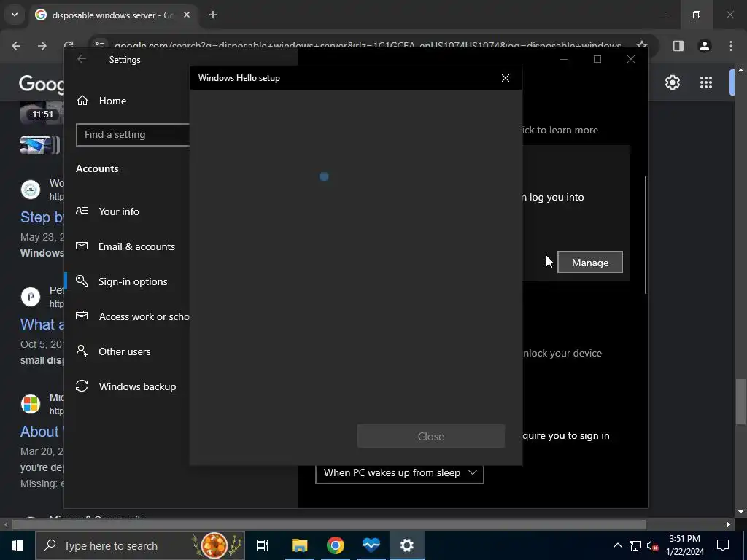Screen dimensions: 747x560
Task: Open Windows backup settings page
Action: (x=127, y=386)
